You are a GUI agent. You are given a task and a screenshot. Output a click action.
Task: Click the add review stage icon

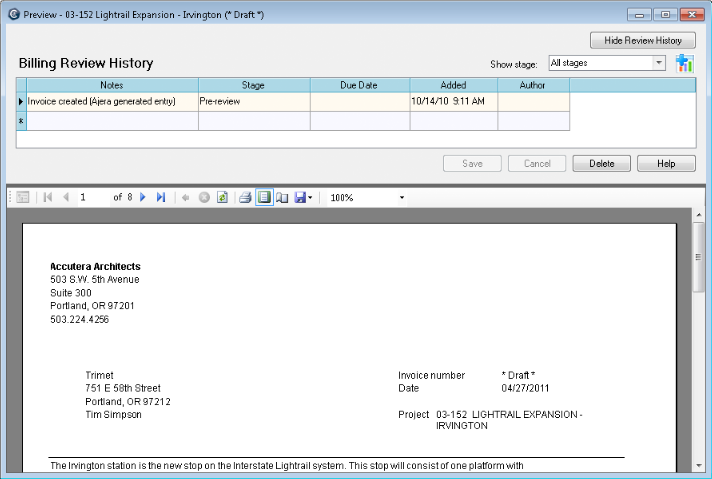tap(684, 63)
